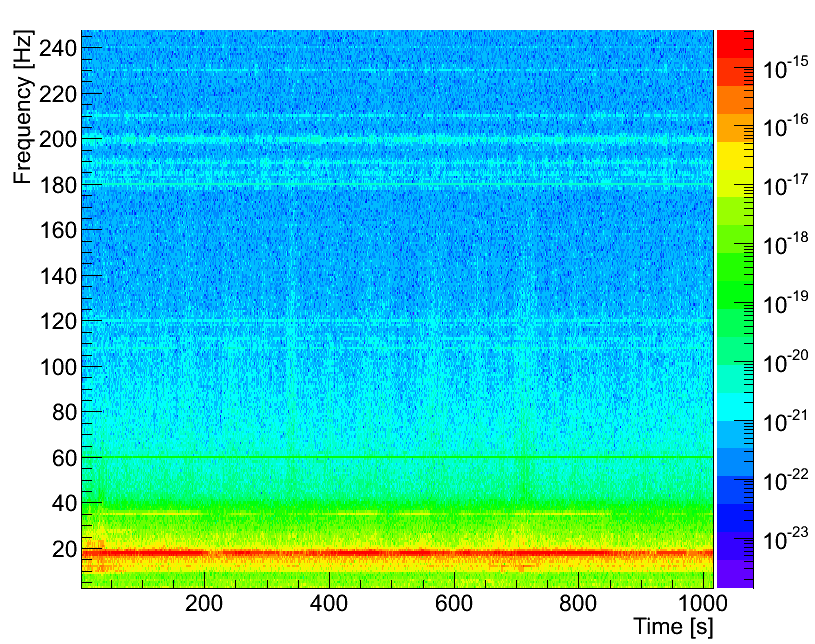The height and width of the screenshot is (644, 815).
Task: Pick the violet band at color scale bottom
Action: 735,574
